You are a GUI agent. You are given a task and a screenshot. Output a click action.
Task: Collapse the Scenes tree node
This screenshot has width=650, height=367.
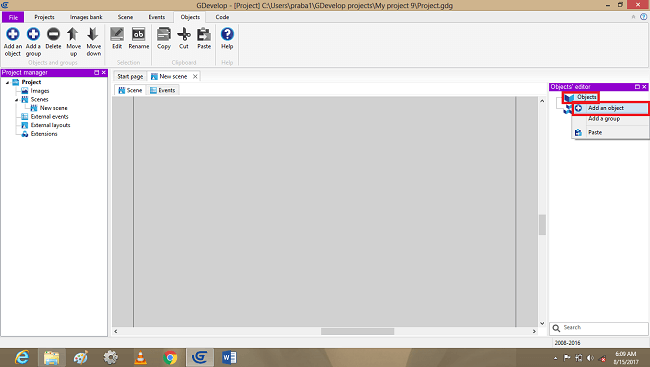tap(16, 100)
